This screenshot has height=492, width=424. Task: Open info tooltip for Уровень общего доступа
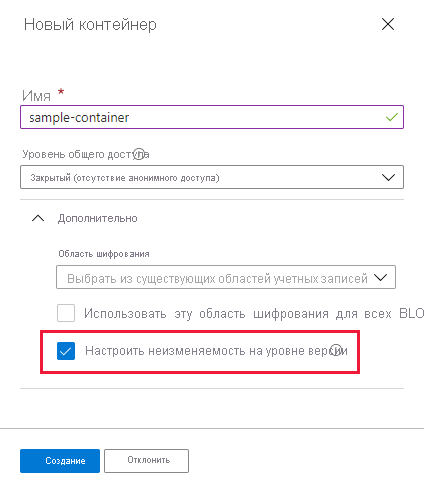coord(139,154)
